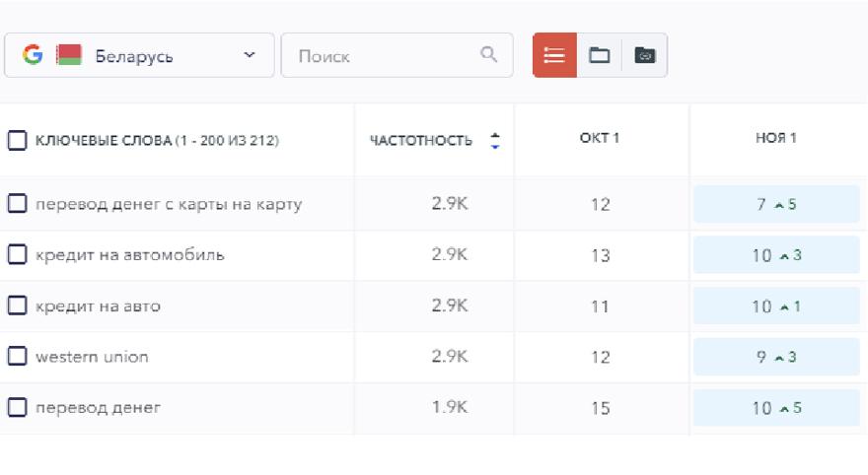Click the Nov 1 position cell for western union
868x475 pixels.
point(775,357)
